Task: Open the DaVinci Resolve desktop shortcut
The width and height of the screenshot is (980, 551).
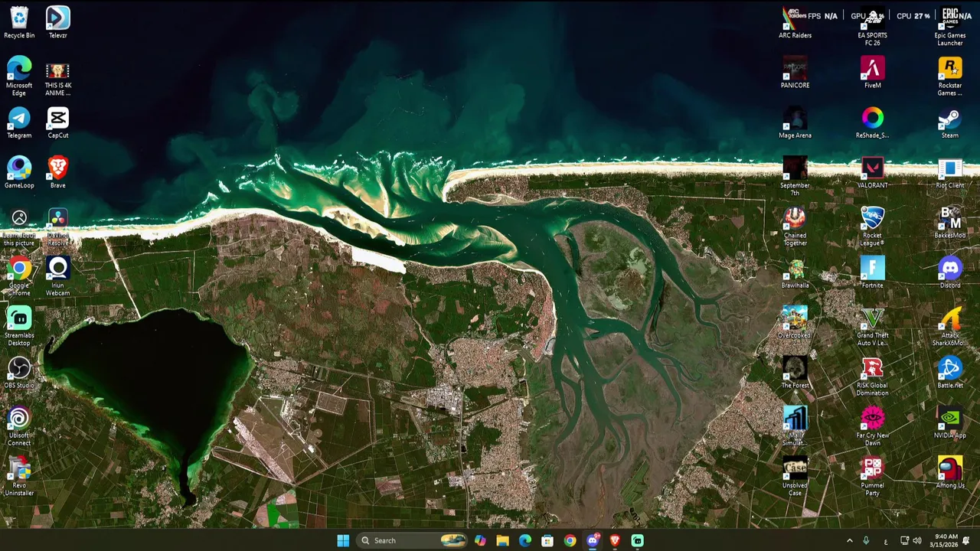Action: coord(57,227)
